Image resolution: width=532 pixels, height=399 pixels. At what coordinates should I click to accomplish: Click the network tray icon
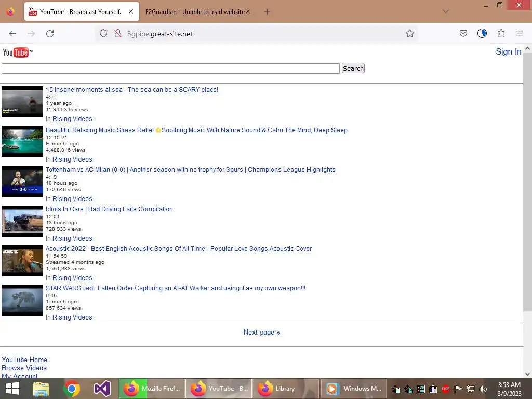pos(471,389)
